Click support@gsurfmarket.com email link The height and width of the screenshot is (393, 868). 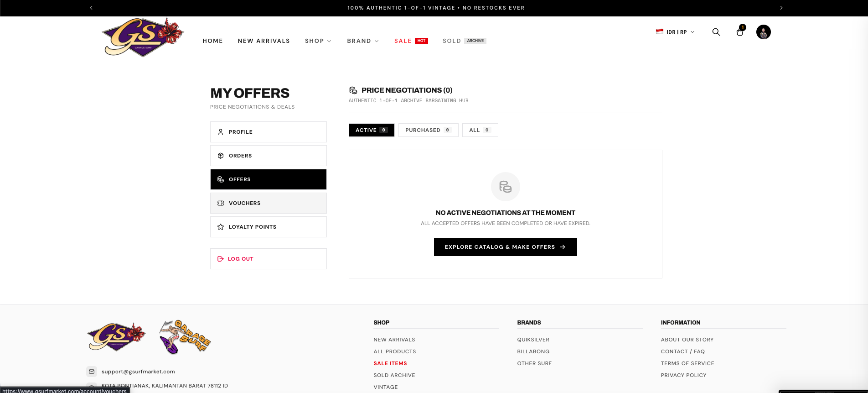(x=138, y=372)
